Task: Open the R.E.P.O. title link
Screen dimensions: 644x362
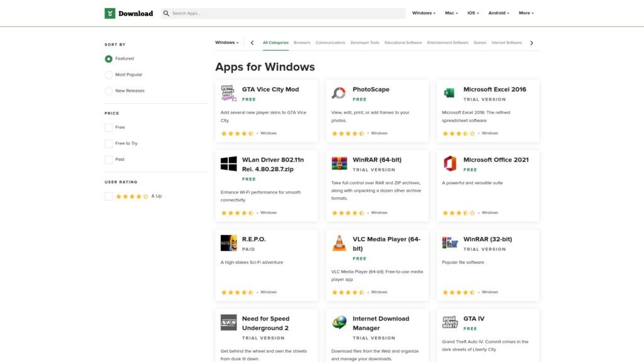Action: click(254, 239)
